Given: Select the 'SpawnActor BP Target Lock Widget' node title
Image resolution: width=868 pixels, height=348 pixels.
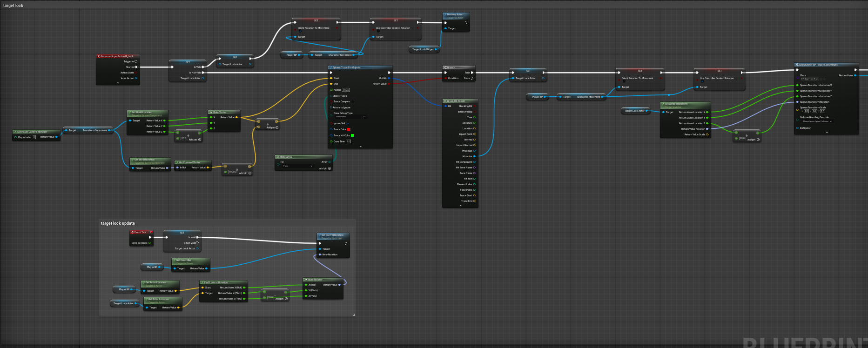Looking at the screenshot, I should 818,65.
